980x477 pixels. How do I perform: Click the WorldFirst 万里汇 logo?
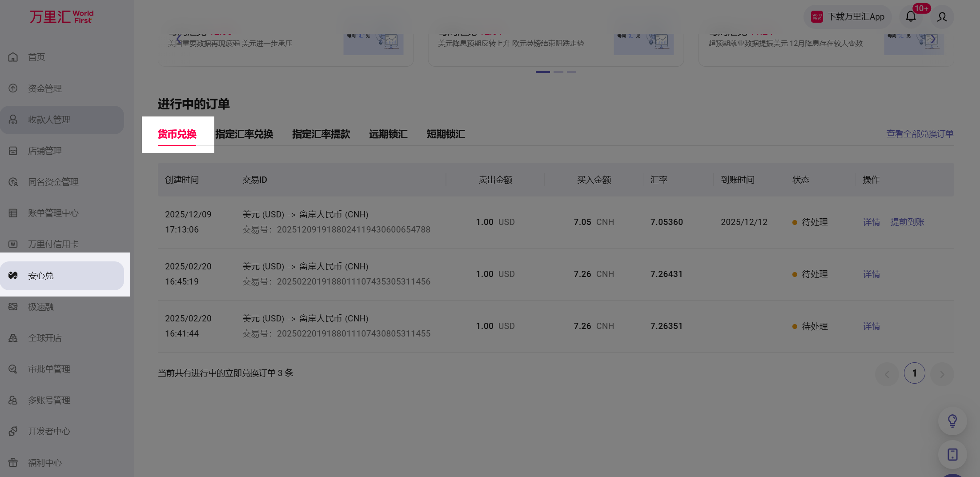(61, 17)
